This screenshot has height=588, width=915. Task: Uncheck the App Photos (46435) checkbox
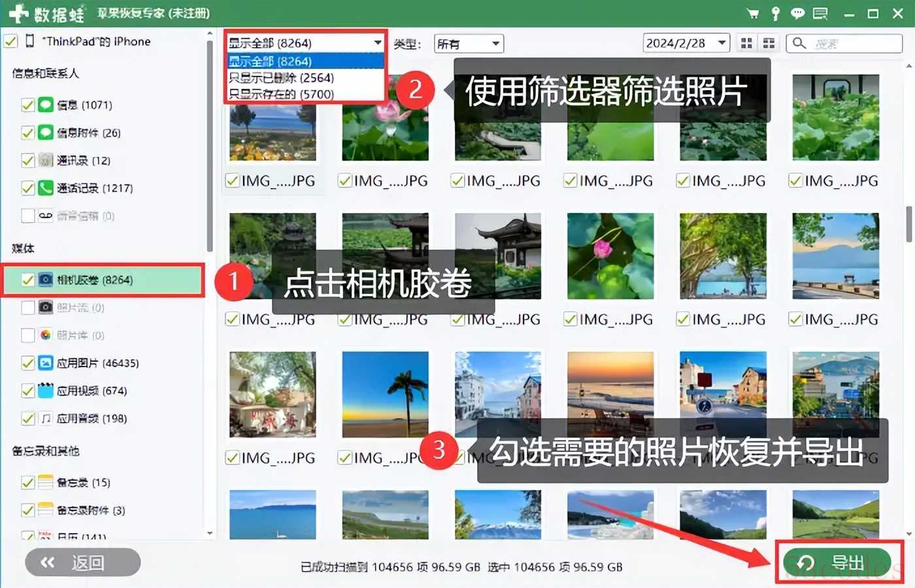pyautogui.click(x=27, y=363)
